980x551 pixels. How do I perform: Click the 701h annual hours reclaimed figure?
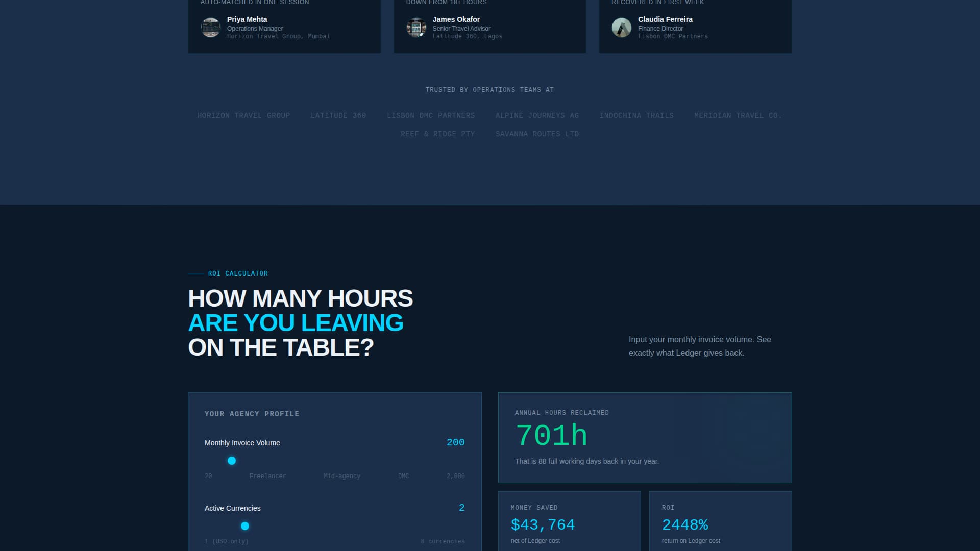(551, 436)
